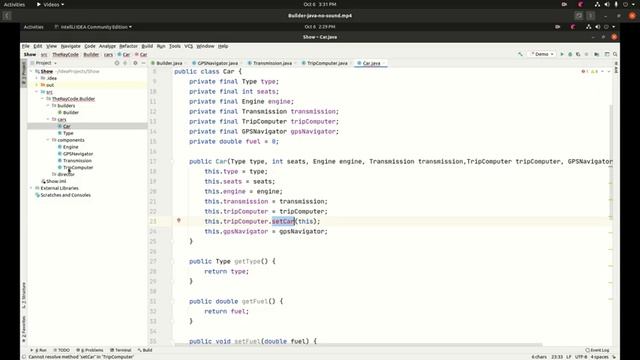Image resolution: width=640 pixels, height=360 pixels.
Task: Open the File menu
Action: click(26, 46)
